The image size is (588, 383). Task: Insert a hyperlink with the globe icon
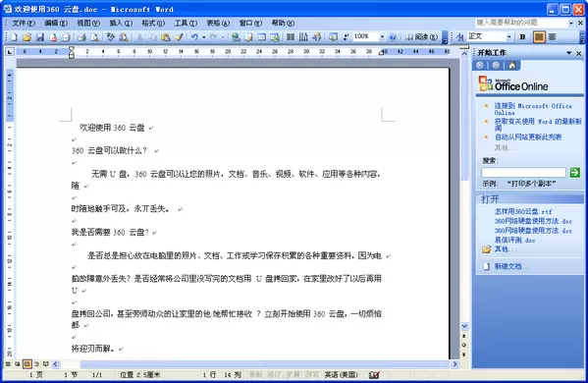click(x=236, y=37)
